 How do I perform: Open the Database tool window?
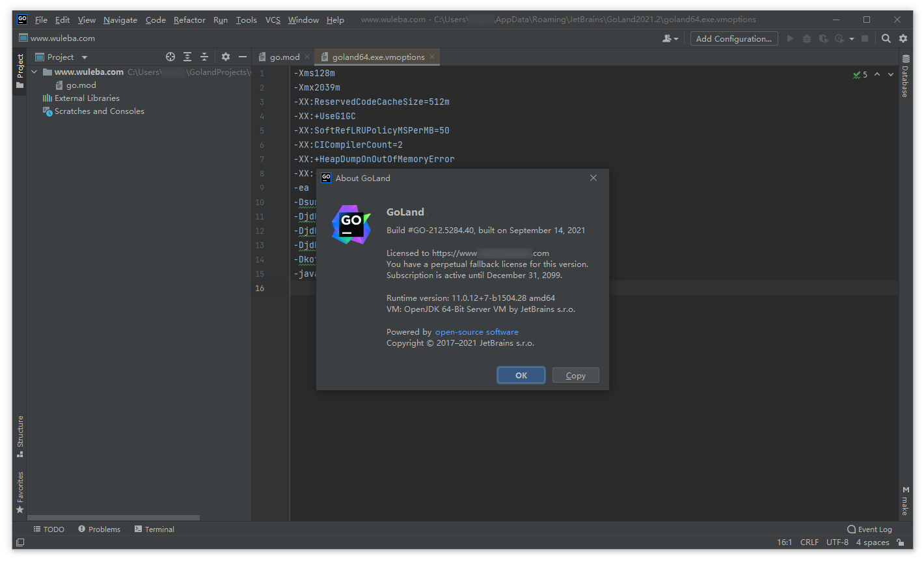(x=905, y=77)
